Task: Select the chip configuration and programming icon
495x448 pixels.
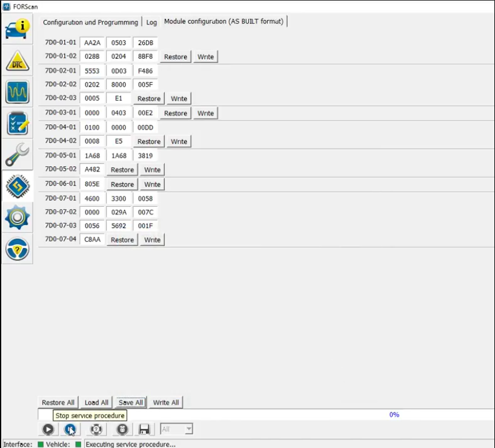Action: [x=17, y=186]
